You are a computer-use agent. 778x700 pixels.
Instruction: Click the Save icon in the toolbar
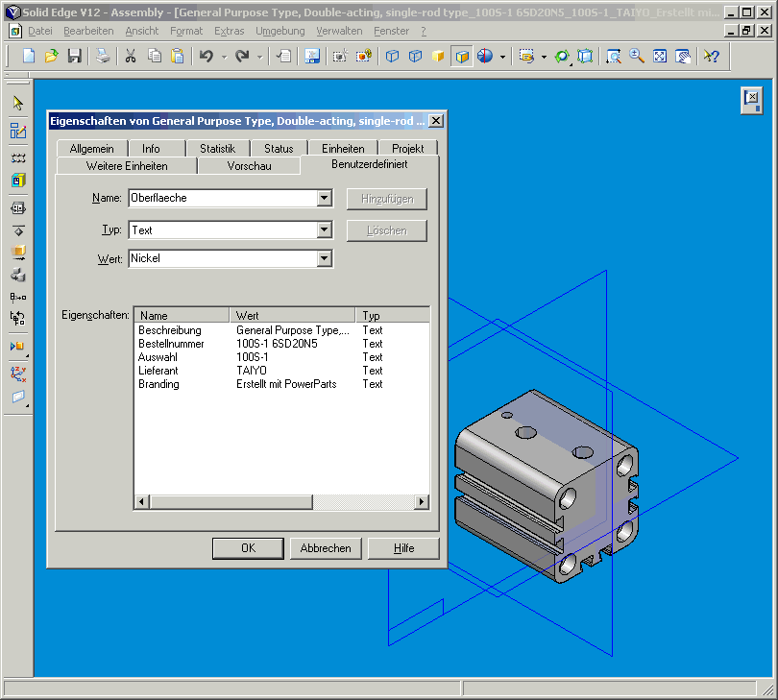pos(74,57)
